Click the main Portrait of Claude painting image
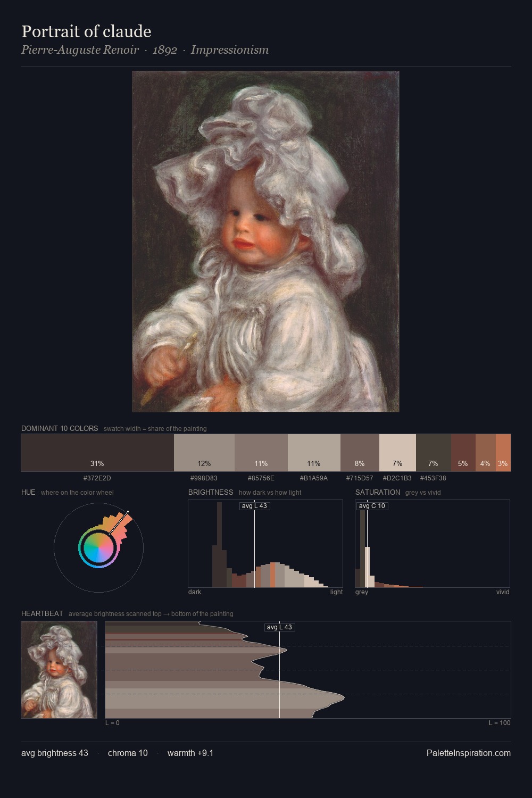Image resolution: width=532 pixels, height=798 pixels. click(x=265, y=242)
